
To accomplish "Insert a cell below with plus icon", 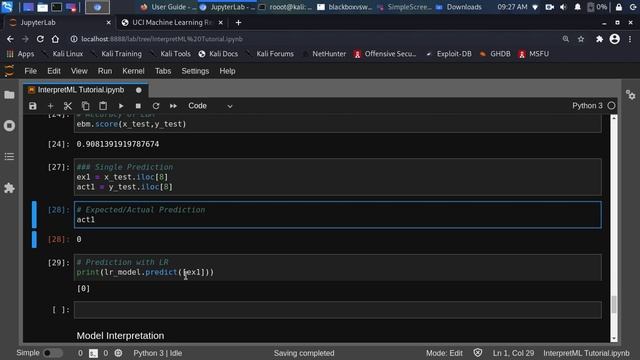I will pyautogui.click(x=50, y=106).
